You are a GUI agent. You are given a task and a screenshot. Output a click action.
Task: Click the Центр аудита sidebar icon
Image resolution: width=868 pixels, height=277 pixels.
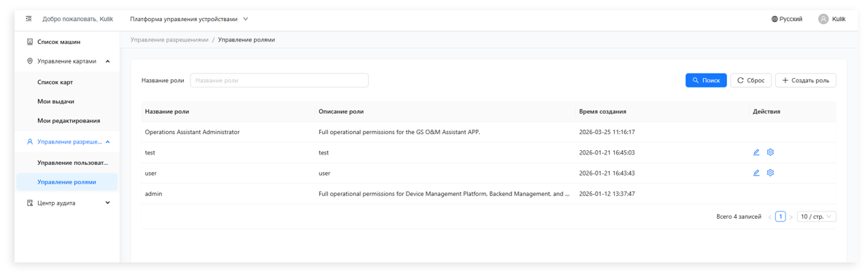[30, 203]
